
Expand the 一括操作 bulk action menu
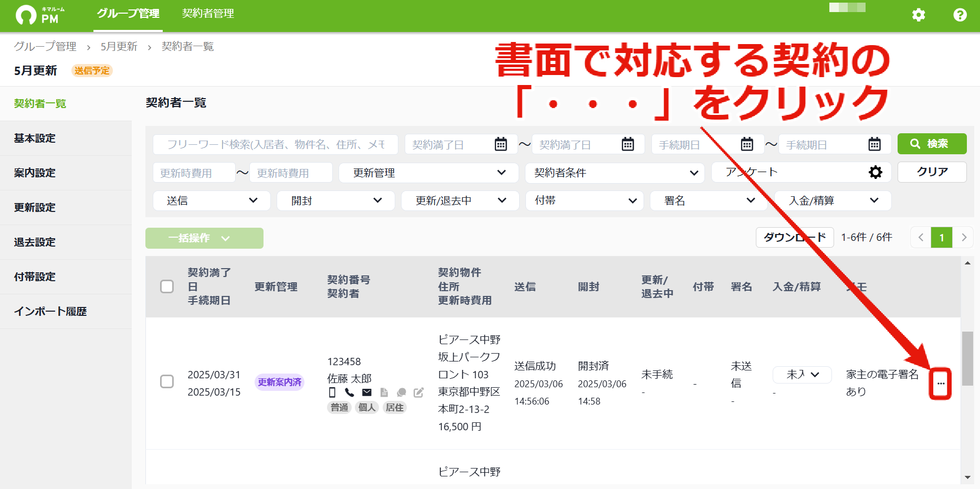click(x=204, y=238)
